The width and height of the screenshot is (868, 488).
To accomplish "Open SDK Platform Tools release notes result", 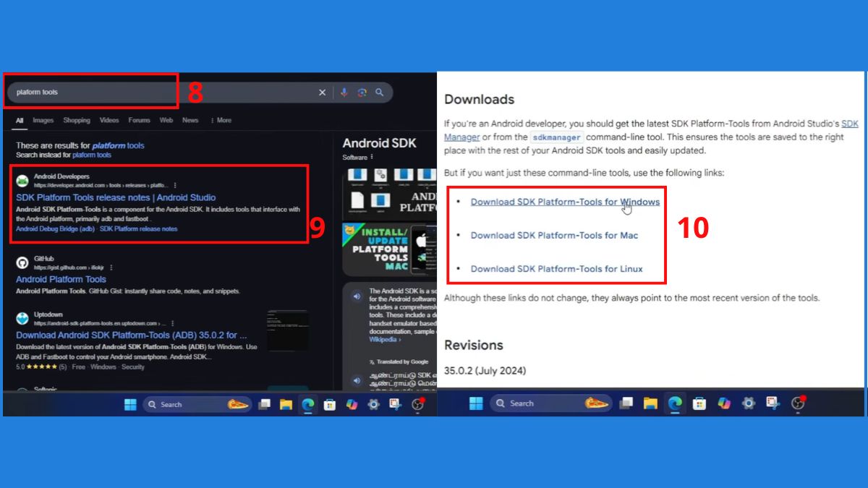I will [116, 197].
